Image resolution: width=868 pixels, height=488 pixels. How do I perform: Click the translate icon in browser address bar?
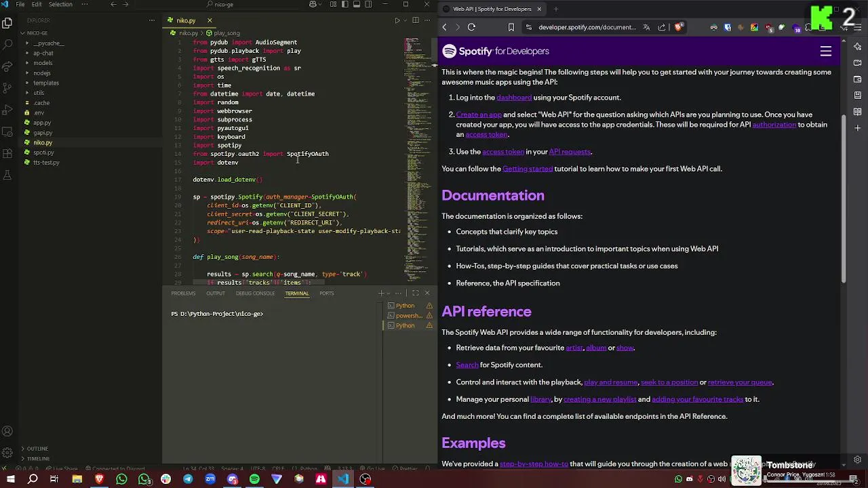(x=646, y=27)
